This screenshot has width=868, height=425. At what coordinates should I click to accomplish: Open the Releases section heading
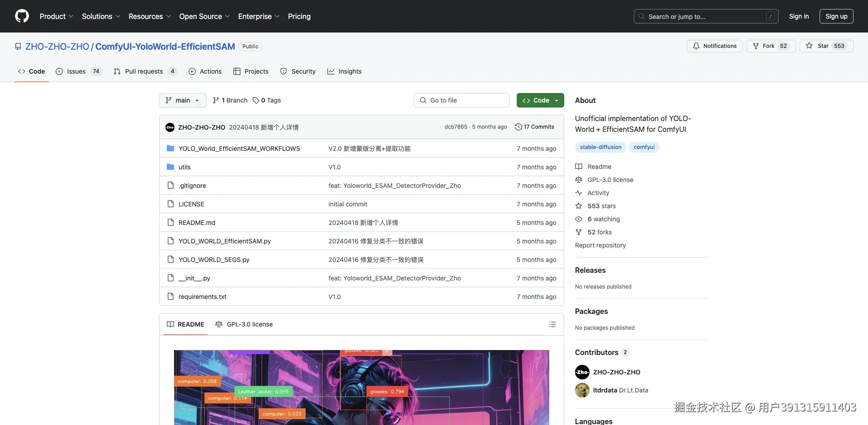[590, 270]
